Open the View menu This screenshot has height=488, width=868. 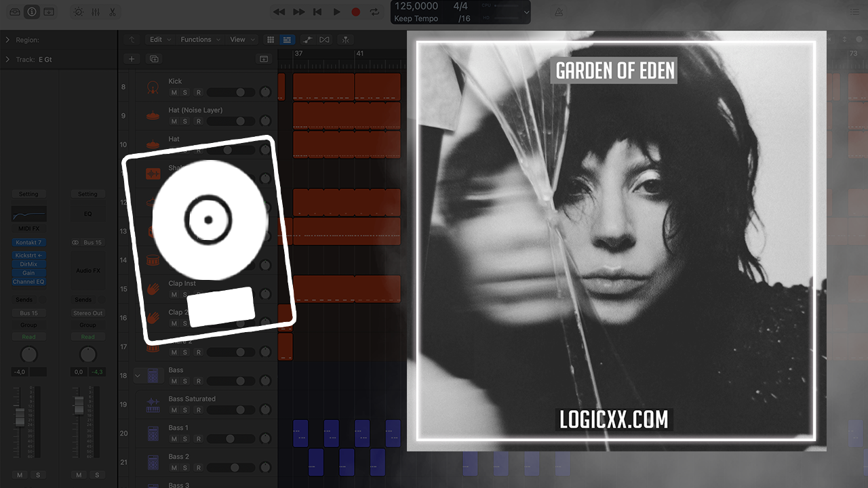pos(241,40)
